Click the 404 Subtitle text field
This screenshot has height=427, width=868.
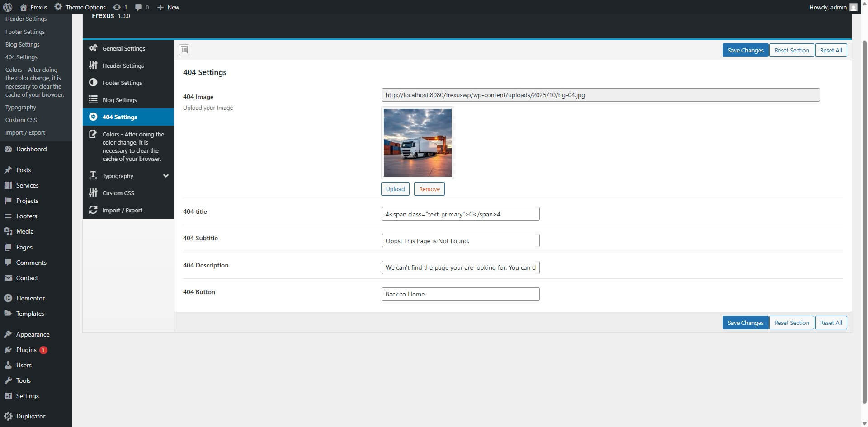pos(460,240)
